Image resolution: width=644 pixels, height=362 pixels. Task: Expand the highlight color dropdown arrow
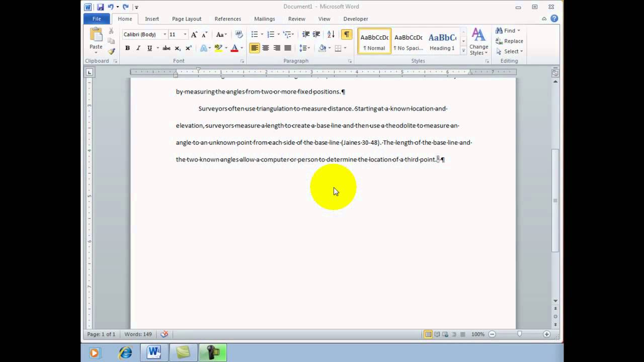pos(226,48)
